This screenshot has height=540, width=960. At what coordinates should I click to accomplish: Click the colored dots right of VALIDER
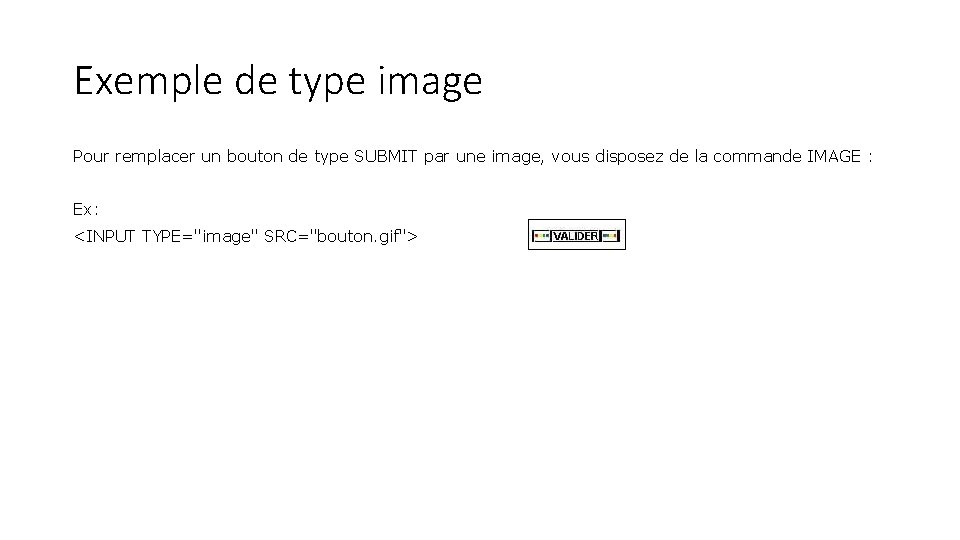point(611,236)
